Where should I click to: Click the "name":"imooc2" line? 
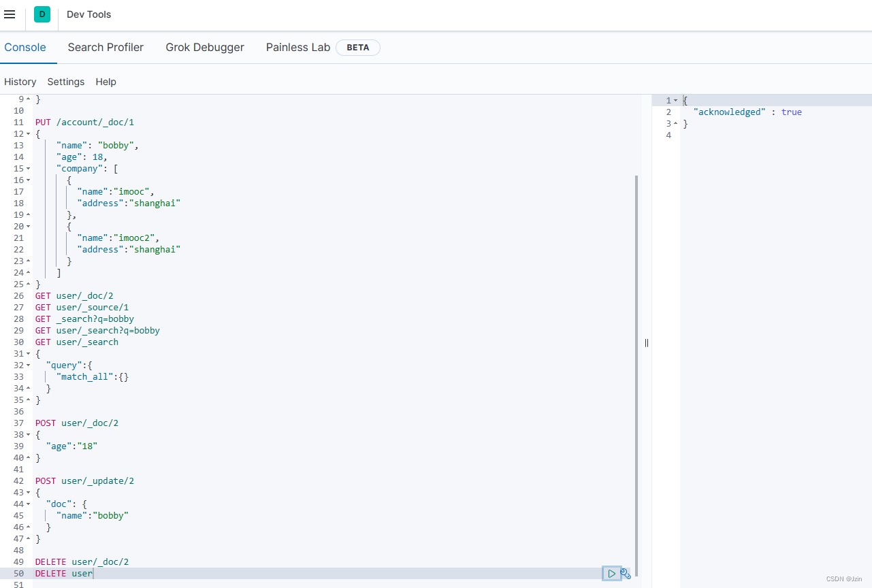pyautogui.click(x=118, y=238)
